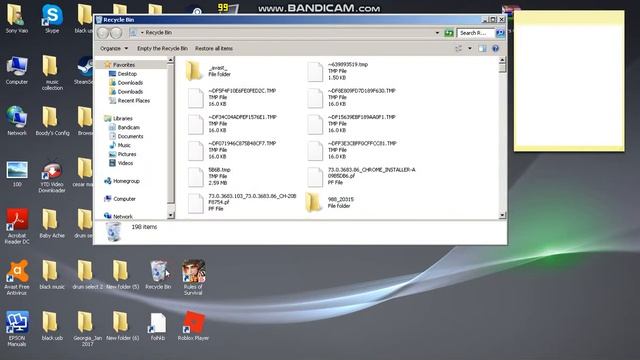Launch Rules of Survival shortcut
Image resolution: width=640 pixels, height=360 pixels.
point(193,278)
